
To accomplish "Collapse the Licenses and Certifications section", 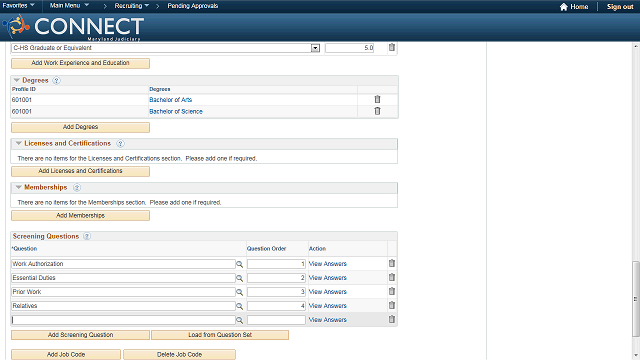I will [18, 143].
